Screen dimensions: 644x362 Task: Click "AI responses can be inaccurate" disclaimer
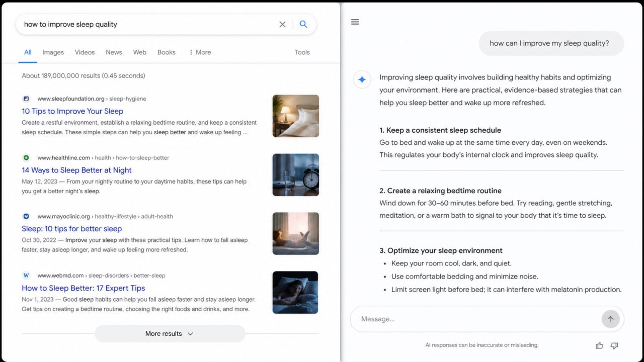[x=482, y=345]
